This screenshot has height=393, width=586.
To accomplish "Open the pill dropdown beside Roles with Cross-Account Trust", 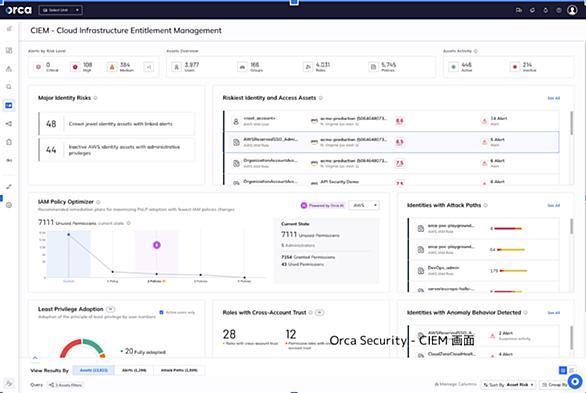I will tap(319, 313).
